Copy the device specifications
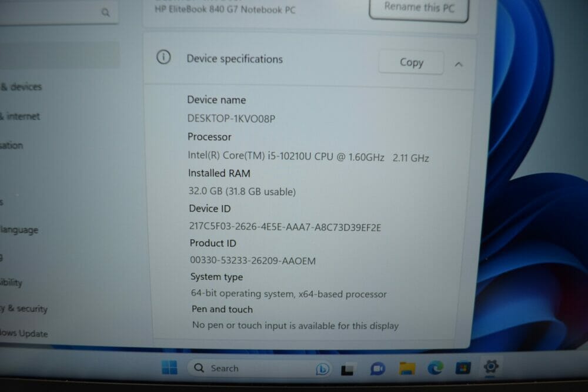This screenshot has height=392, width=588. (x=412, y=62)
